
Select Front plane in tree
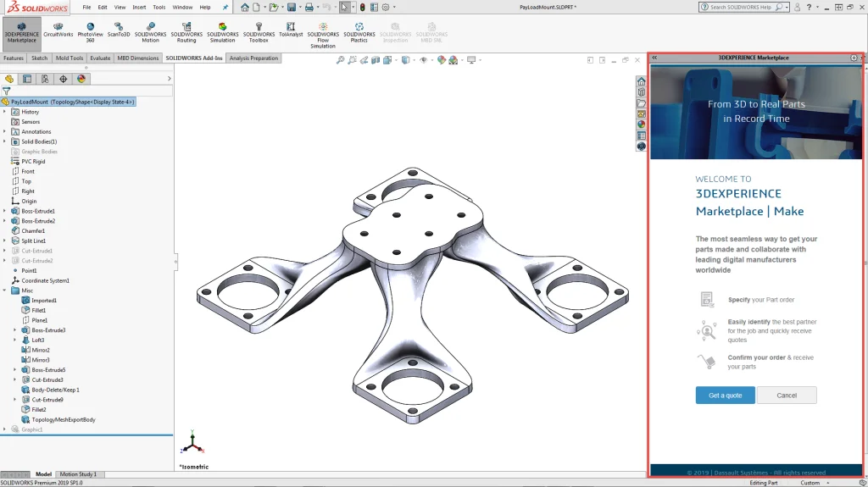(28, 172)
